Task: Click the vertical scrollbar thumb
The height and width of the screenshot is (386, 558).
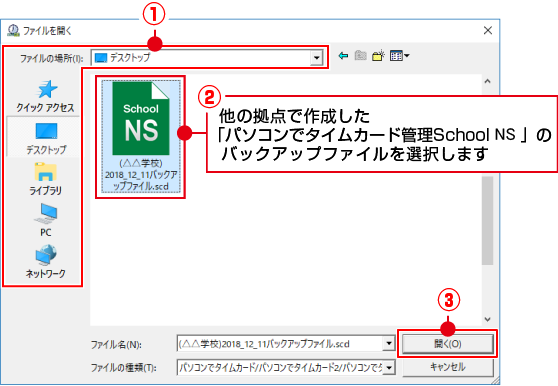Action: tap(487, 221)
